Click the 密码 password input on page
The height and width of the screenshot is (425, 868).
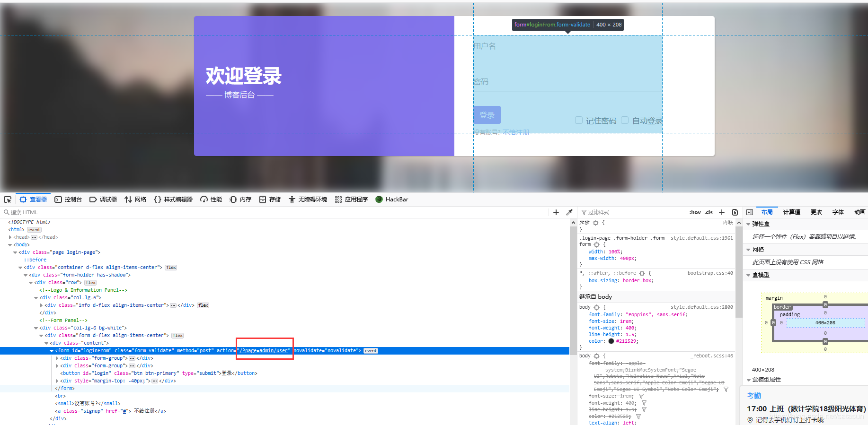pos(567,82)
